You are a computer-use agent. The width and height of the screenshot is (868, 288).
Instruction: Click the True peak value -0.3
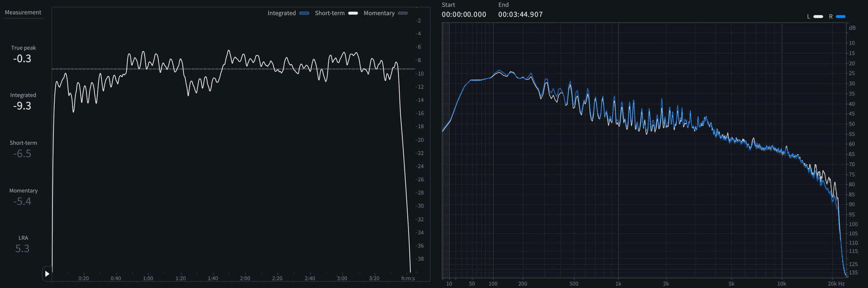click(22, 59)
